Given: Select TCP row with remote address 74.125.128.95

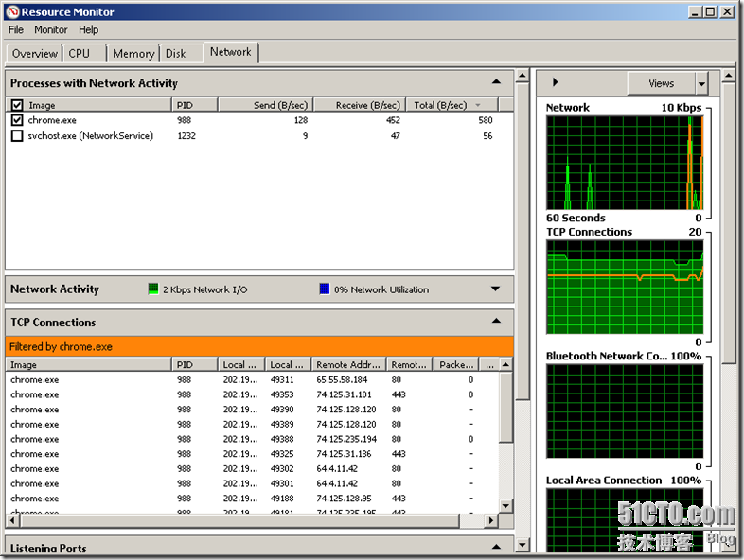Looking at the screenshot, I should 253,499.
